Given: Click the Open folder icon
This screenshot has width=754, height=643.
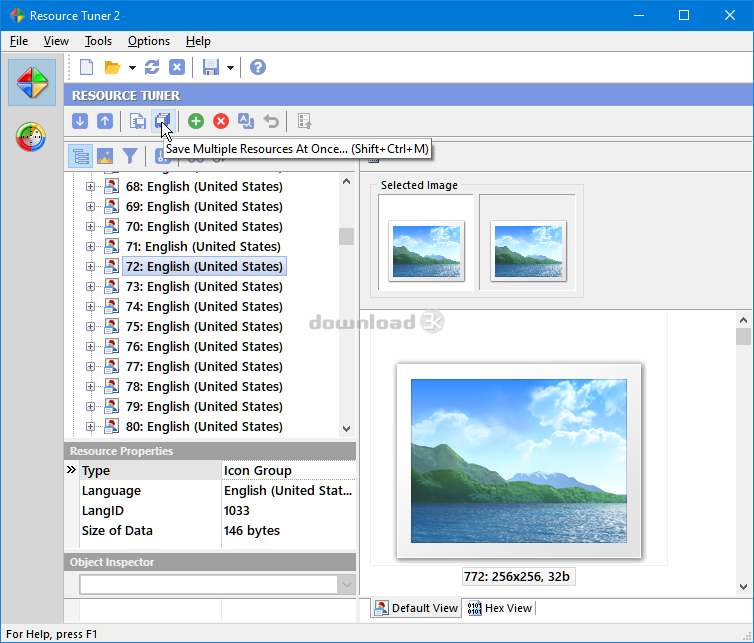Looking at the screenshot, I should point(113,67).
